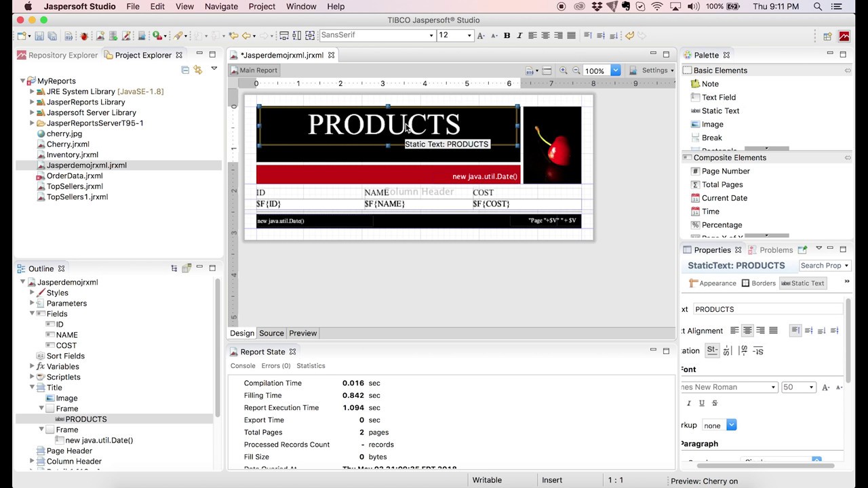Click the toolbar justify text icon

tap(571, 35)
